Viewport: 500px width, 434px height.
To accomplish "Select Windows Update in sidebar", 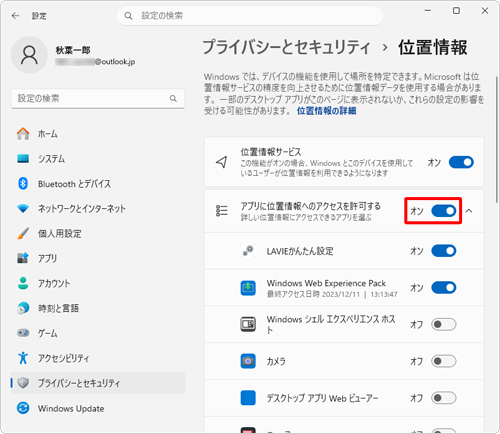I will point(98,408).
